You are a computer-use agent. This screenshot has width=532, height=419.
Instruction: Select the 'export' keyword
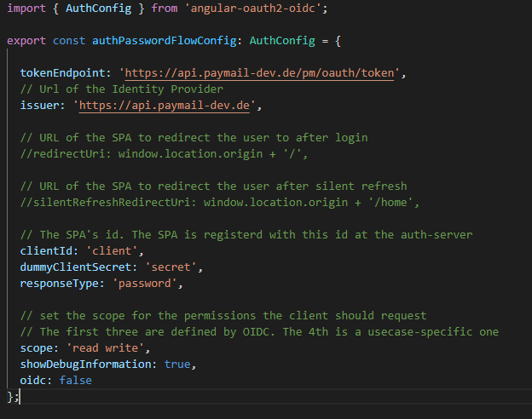point(26,41)
